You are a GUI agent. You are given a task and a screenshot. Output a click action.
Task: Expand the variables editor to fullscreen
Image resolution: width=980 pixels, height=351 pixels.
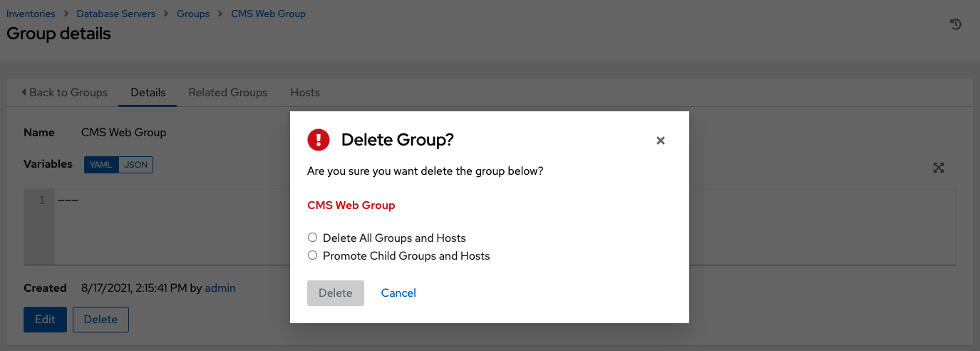click(939, 168)
